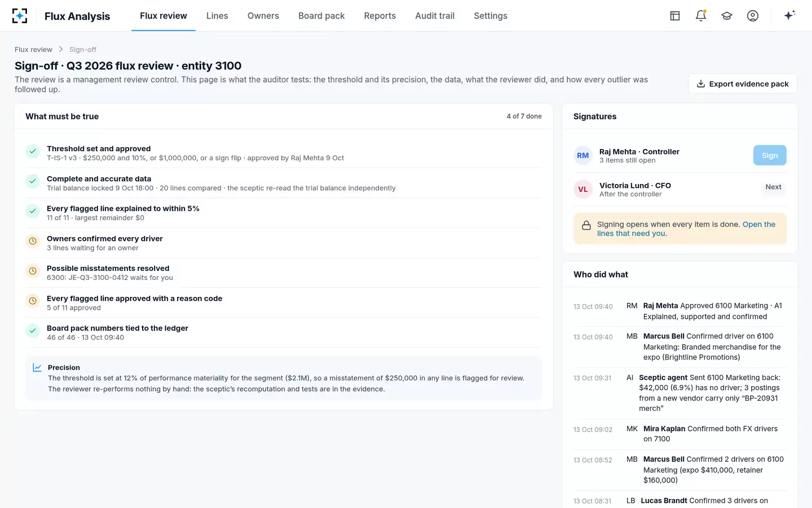Image resolution: width=812 pixels, height=508 pixels.
Task: Click Marcus Bell Confirmed driver on 6100 entry
Action: click(x=679, y=347)
